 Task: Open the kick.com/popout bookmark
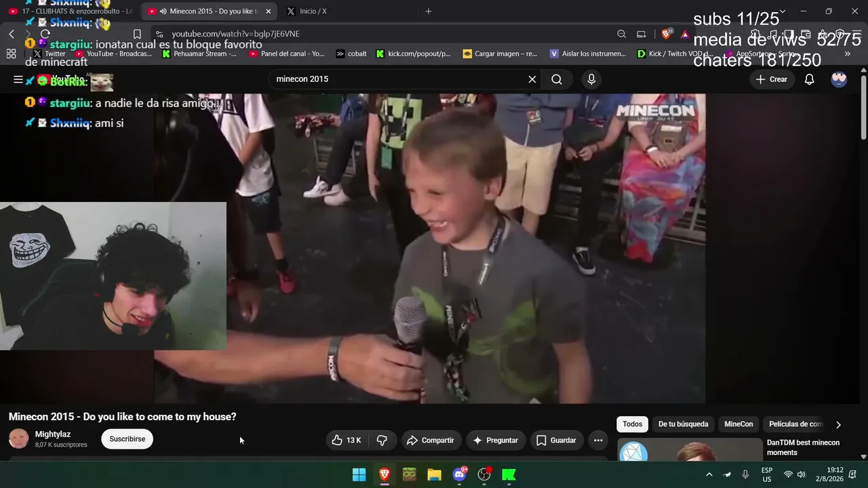[x=414, y=54]
